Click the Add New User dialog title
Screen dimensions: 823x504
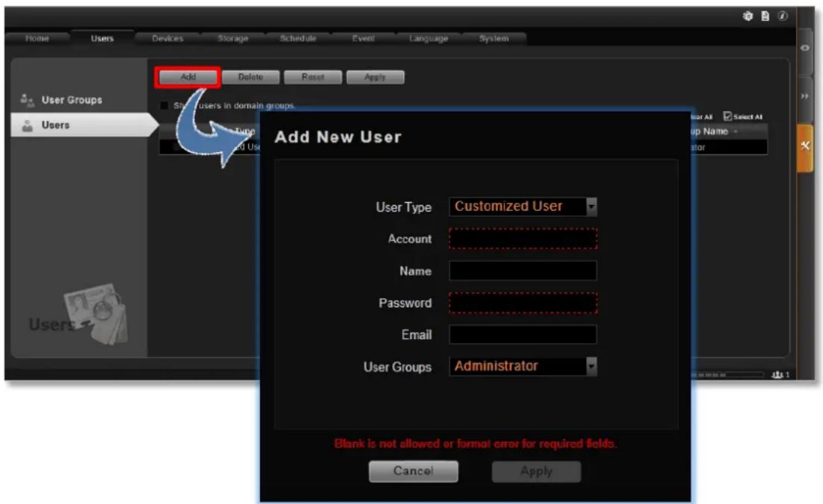pos(338,137)
